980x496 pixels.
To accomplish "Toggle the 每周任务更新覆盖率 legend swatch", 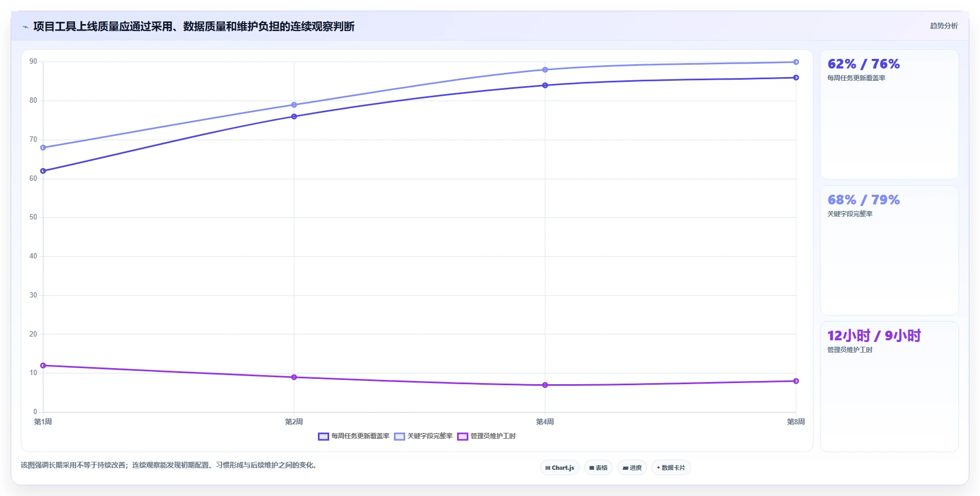I will point(323,437).
